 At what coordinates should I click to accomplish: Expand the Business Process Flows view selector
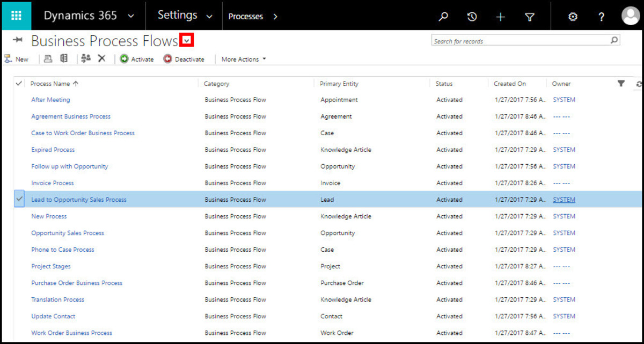point(187,40)
